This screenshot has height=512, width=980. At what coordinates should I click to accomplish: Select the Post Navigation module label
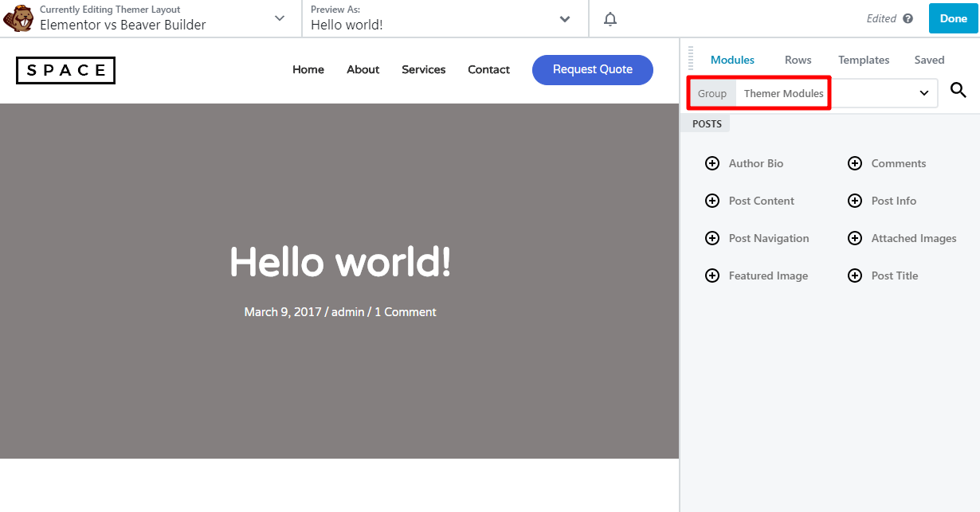[769, 238]
